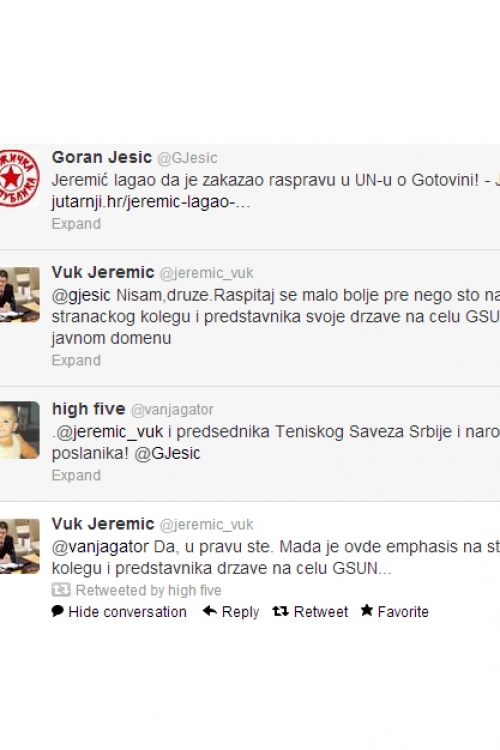Click the Retweet text button
The image size is (500, 750).
coord(321,611)
